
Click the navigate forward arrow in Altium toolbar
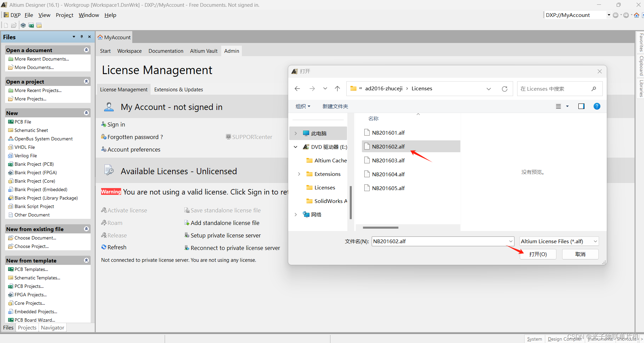click(626, 15)
